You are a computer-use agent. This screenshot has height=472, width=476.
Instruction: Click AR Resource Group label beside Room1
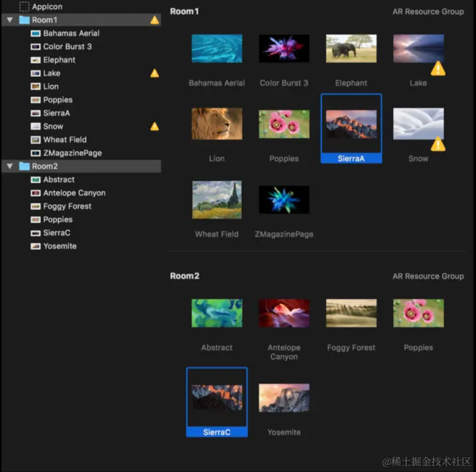click(428, 11)
